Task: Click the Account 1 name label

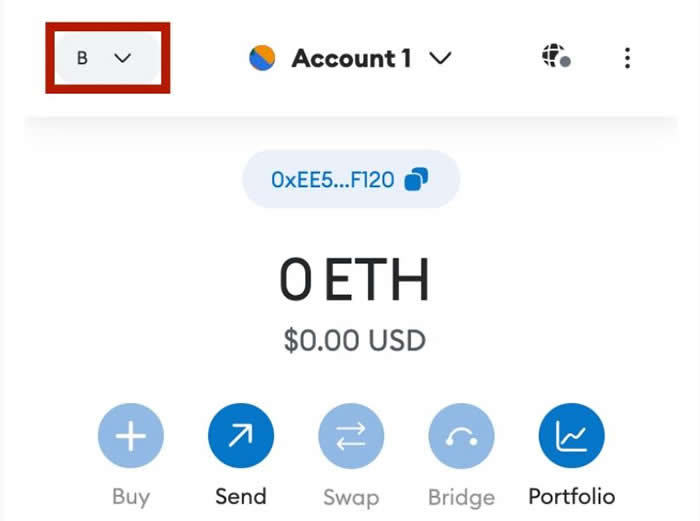Action: pyautogui.click(x=351, y=59)
